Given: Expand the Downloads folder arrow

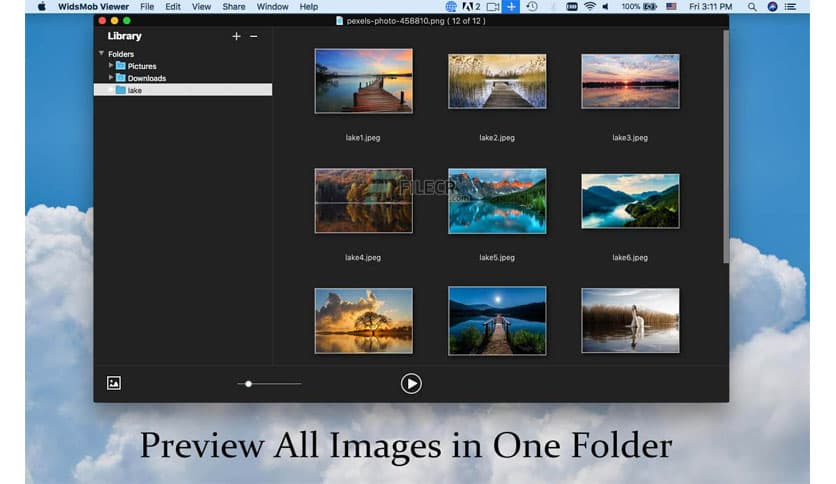Looking at the screenshot, I should [111, 77].
